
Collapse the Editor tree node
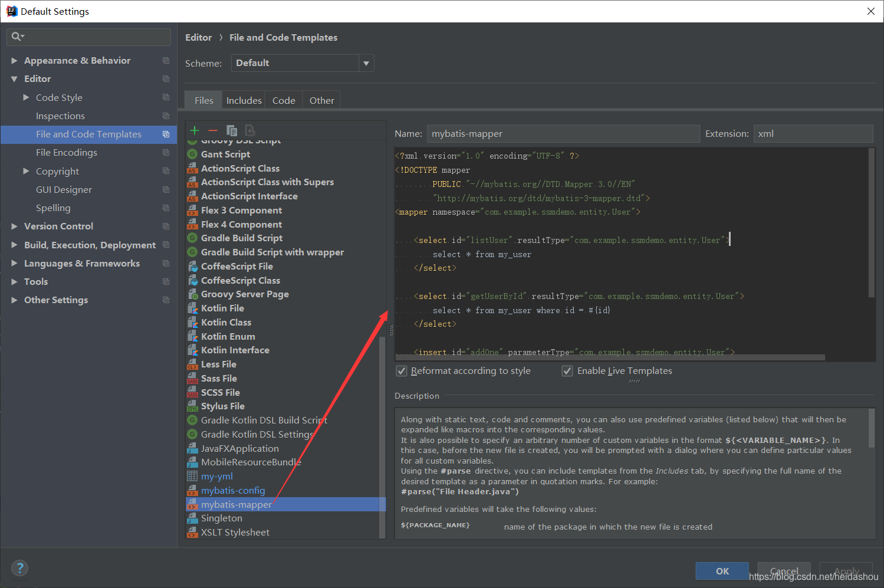14,79
